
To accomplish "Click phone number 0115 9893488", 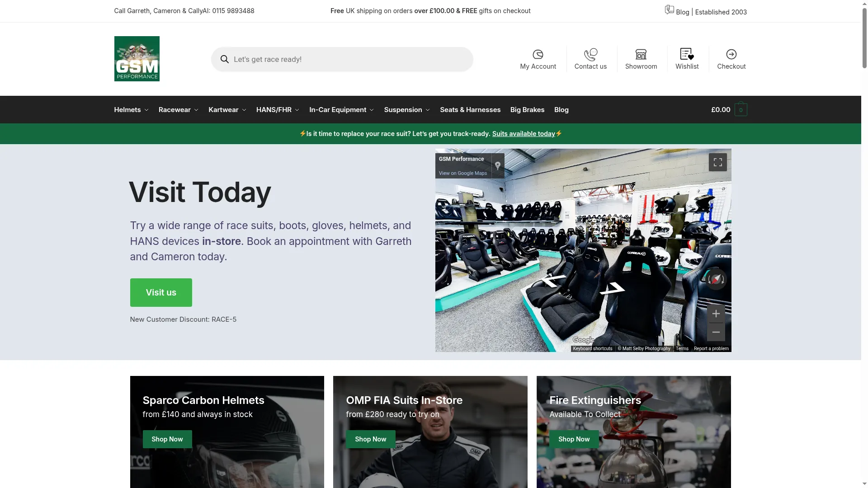I will pos(233,11).
